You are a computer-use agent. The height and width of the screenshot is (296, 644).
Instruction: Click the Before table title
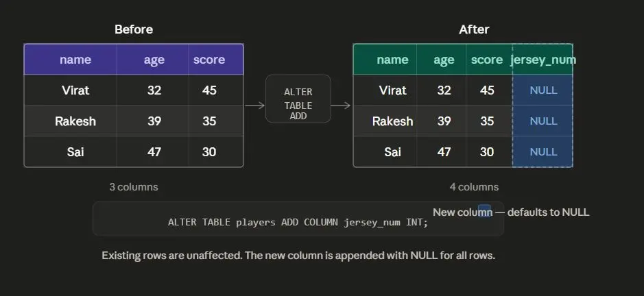(134, 29)
